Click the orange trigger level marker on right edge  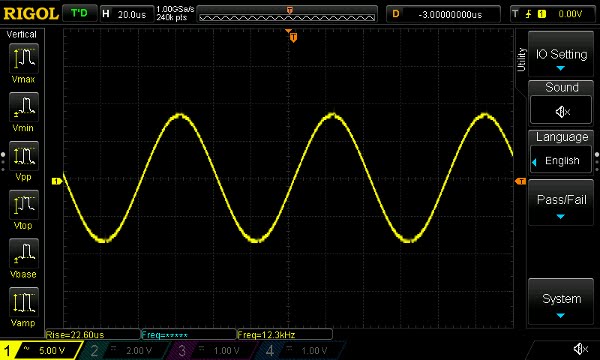pyautogui.click(x=520, y=181)
